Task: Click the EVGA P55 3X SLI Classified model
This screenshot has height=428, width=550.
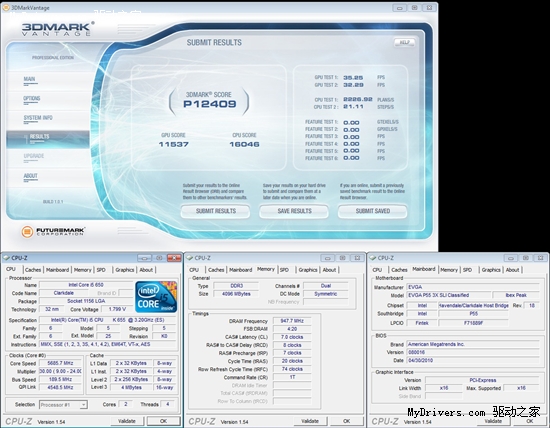Action: [x=448, y=295]
